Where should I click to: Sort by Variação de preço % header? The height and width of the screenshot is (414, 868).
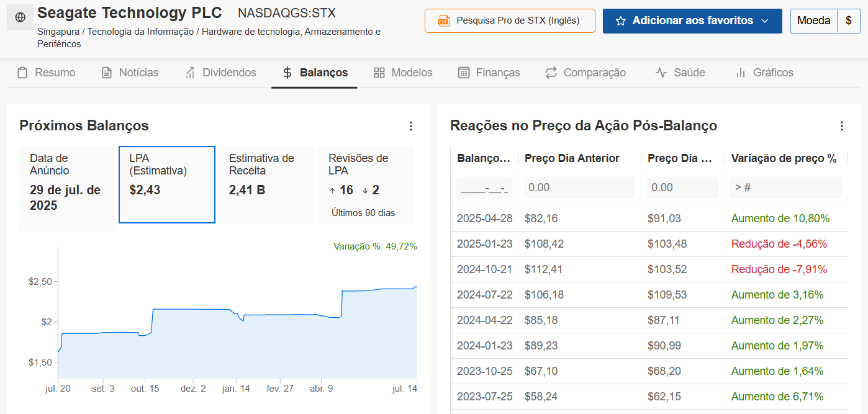(784, 158)
